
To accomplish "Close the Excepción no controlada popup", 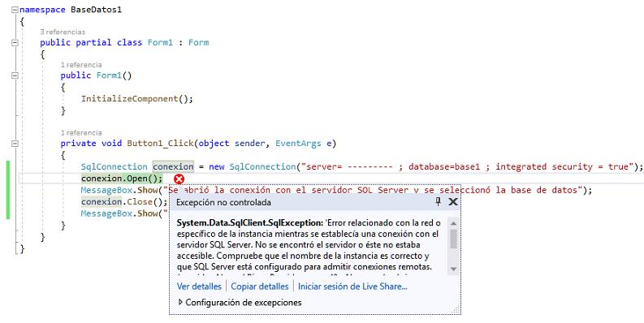I will coord(452,201).
